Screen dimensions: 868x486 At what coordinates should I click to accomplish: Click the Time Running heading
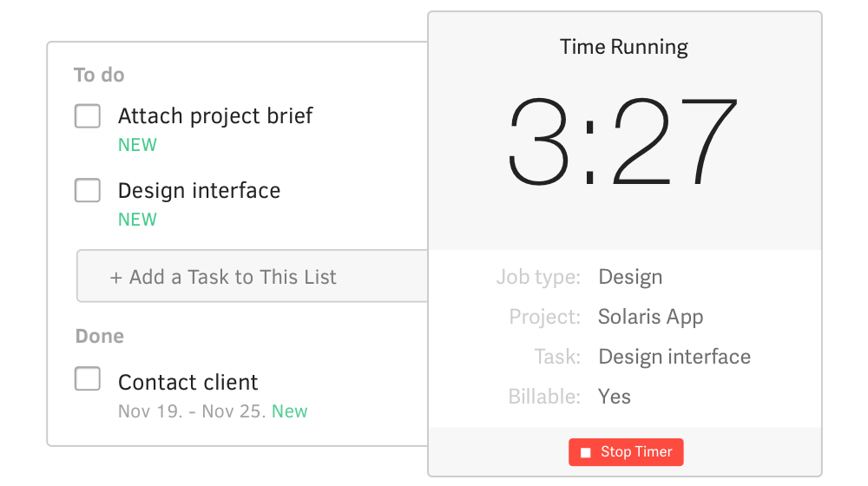(x=623, y=47)
